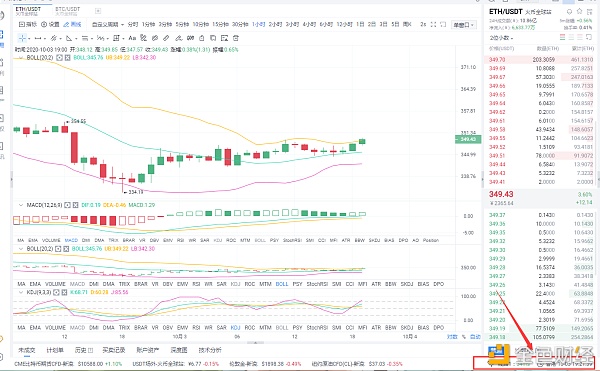Click the 349.37 bid price row

539,215
